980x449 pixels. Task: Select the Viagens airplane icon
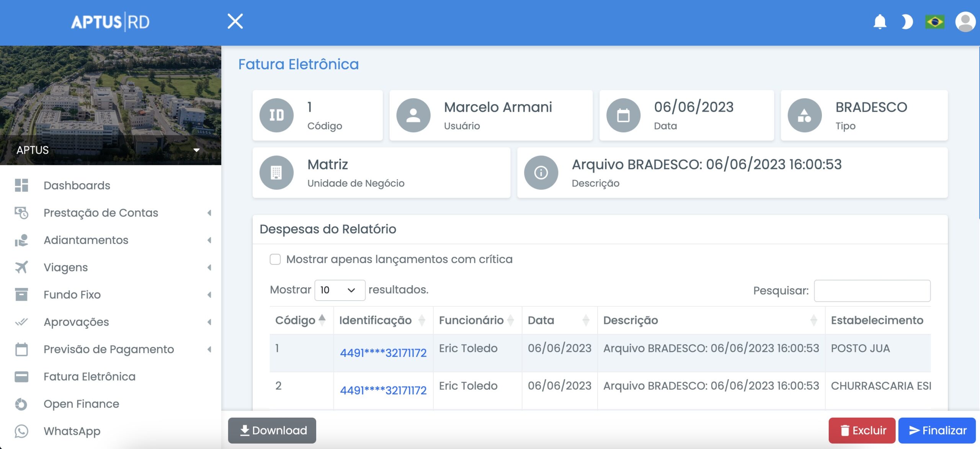tap(22, 267)
